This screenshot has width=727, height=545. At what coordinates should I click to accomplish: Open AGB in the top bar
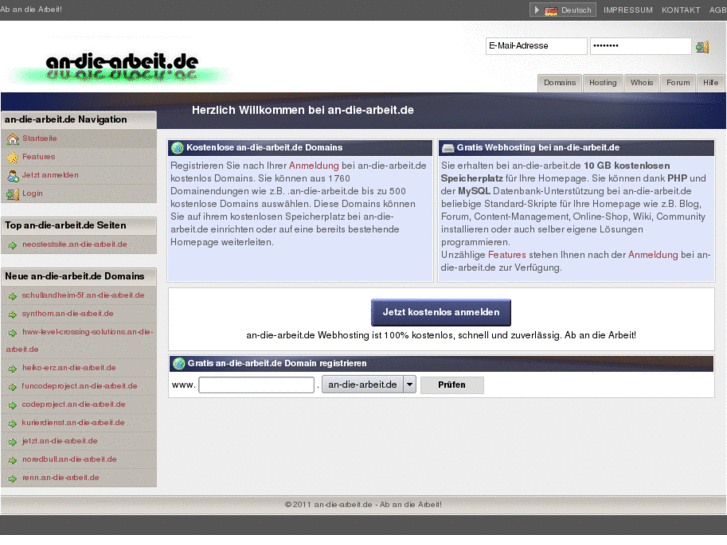[x=718, y=10]
